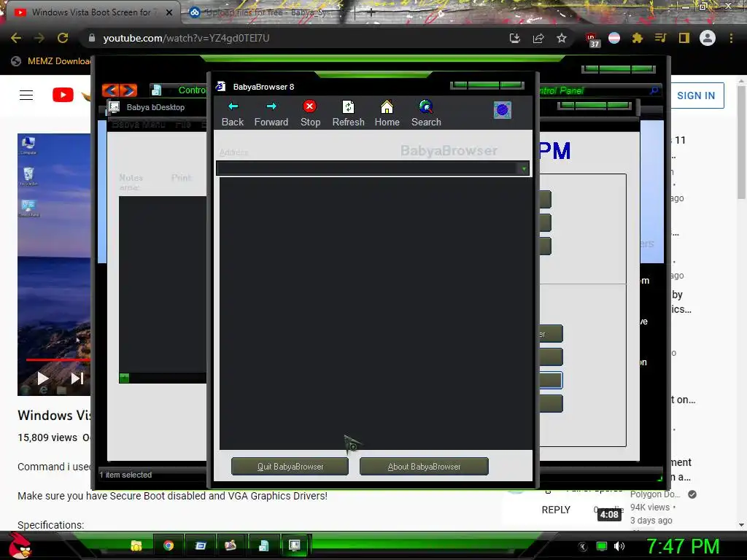
Task: Open the MEMZ Download bookmark
Action: tap(52, 61)
